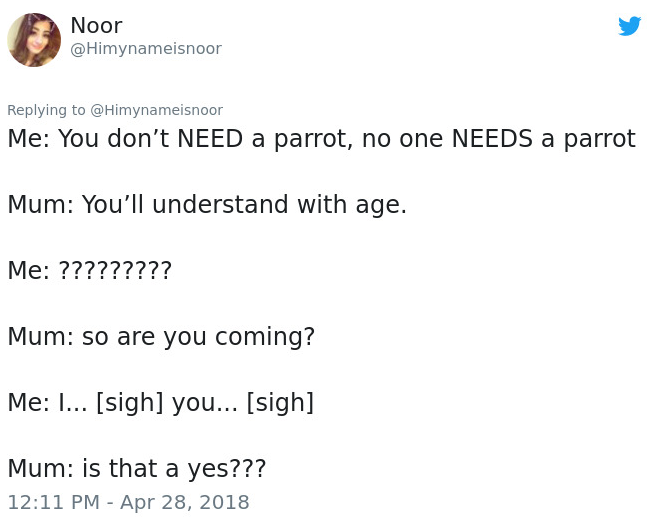Open the @Himynameisnoor handle below the name
659x523 pixels.
(146, 49)
